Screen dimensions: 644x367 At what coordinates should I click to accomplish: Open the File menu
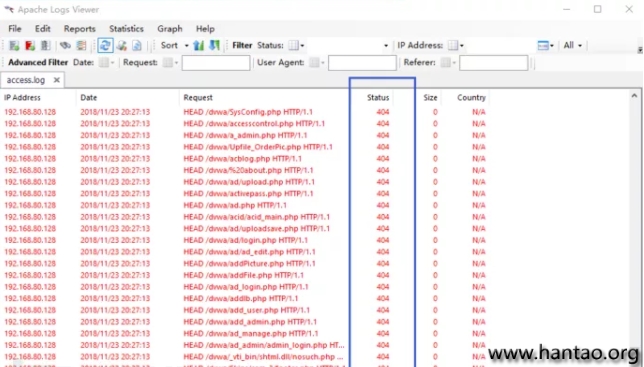pos(15,29)
